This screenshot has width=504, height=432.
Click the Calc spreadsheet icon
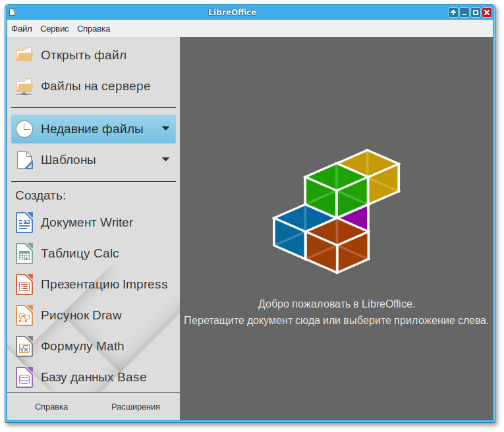tap(24, 254)
